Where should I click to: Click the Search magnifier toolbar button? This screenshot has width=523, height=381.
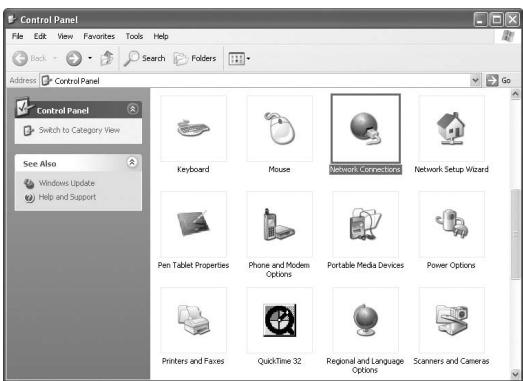pyautogui.click(x=144, y=58)
